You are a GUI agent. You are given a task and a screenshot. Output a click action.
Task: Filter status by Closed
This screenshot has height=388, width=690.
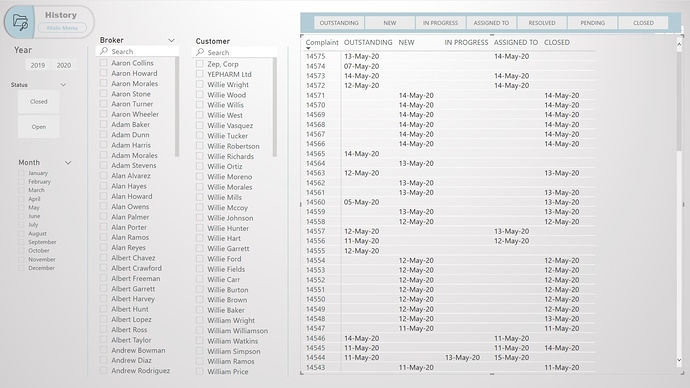click(x=39, y=102)
